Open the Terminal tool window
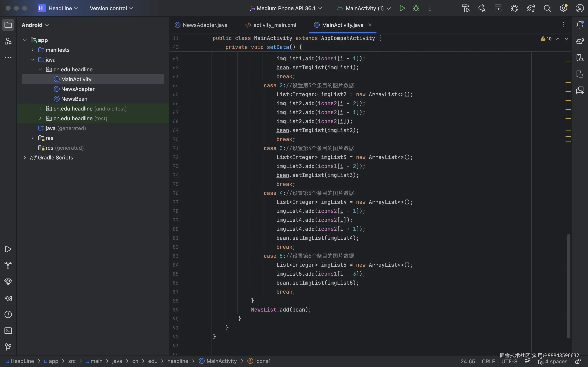The height and width of the screenshot is (367, 588). coord(8,331)
